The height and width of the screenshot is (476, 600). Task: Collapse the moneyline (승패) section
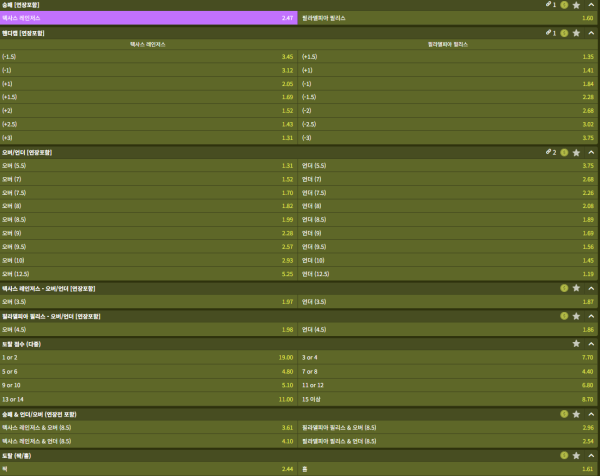(x=591, y=5)
